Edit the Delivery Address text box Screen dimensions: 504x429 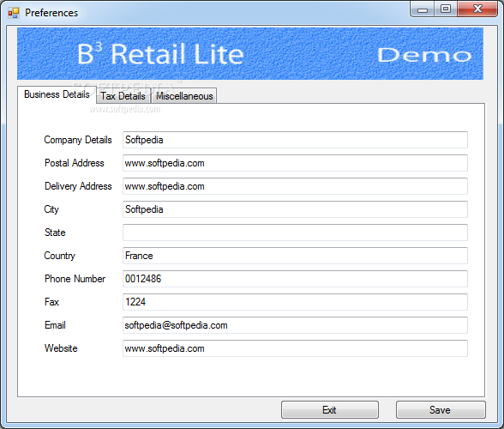(295, 186)
